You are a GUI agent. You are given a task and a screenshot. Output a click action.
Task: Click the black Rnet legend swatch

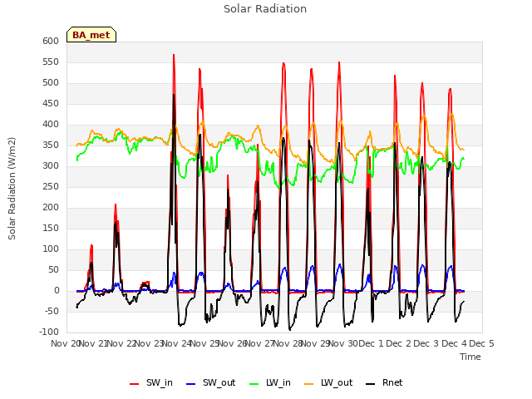click(x=371, y=384)
